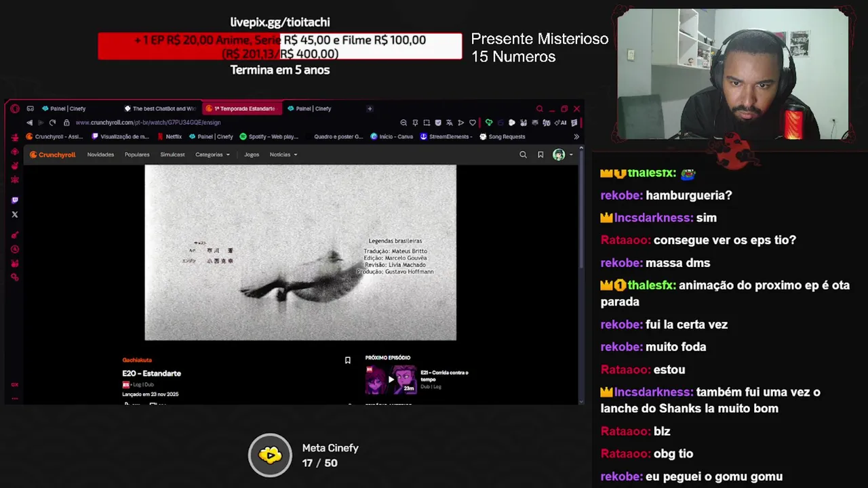Open E21 – Corrida contra o tempo title
Image resolution: width=868 pixels, height=488 pixels.
(445, 375)
